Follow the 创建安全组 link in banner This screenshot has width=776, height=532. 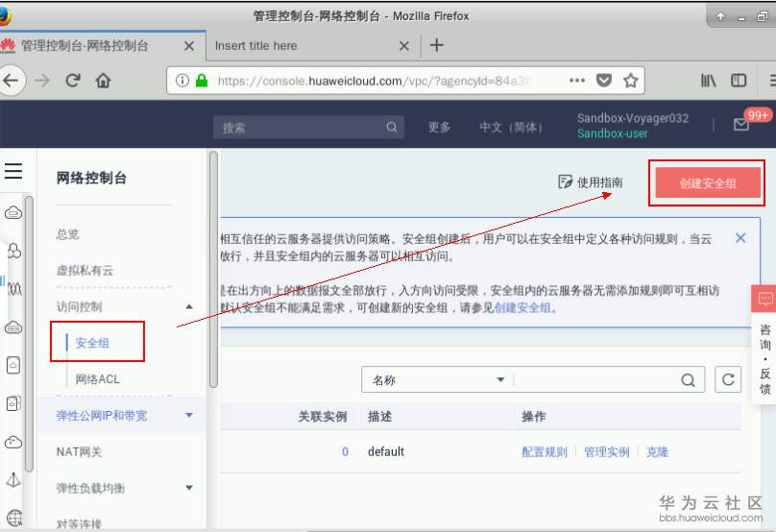523,308
